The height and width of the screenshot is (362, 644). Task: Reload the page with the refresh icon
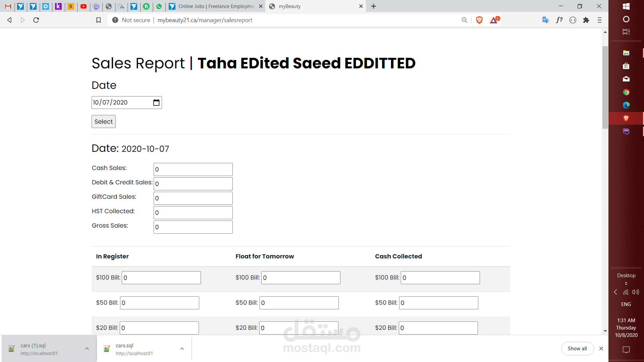(x=36, y=20)
